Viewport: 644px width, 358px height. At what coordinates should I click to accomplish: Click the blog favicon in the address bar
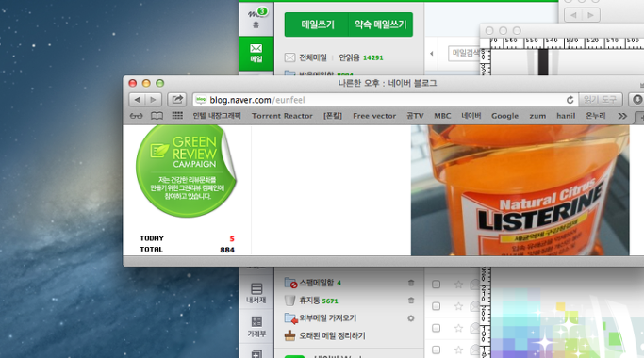(x=201, y=99)
